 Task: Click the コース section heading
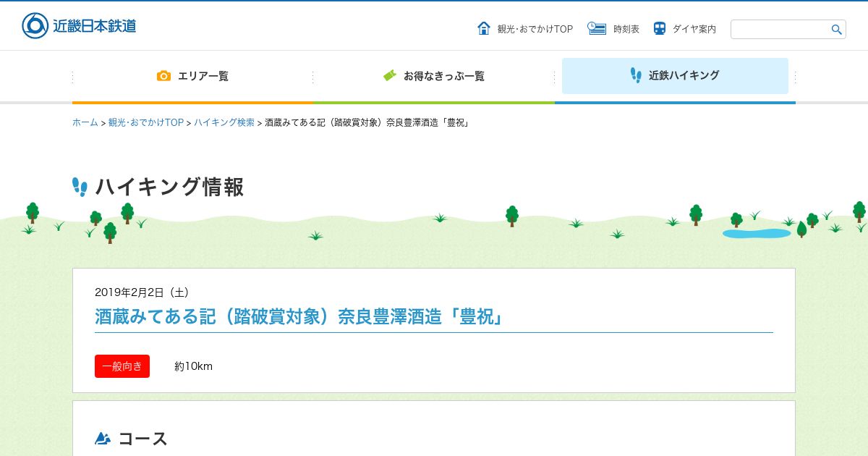coord(143,439)
